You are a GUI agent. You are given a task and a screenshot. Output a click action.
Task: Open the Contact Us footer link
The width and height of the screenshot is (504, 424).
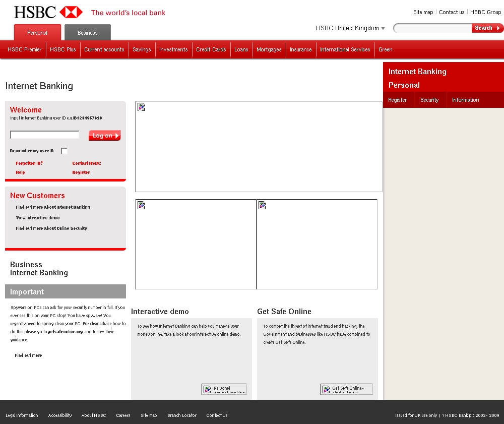click(x=217, y=415)
